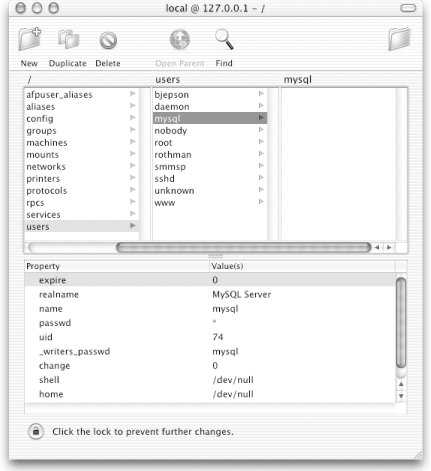Click the properties list scroll down arrow
Image resolution: width=431 pixels, height=471 pixels.
point(401,396)
